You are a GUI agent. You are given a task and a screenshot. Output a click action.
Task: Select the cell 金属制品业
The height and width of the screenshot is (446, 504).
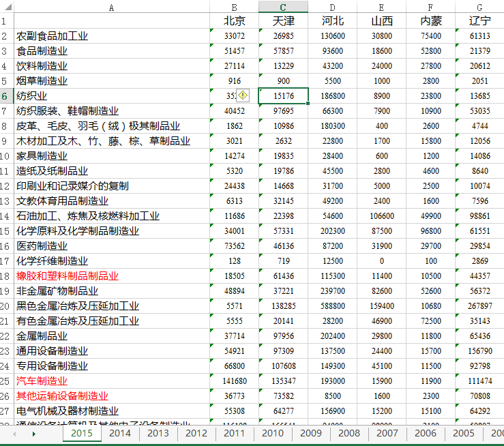click(112, 336)
